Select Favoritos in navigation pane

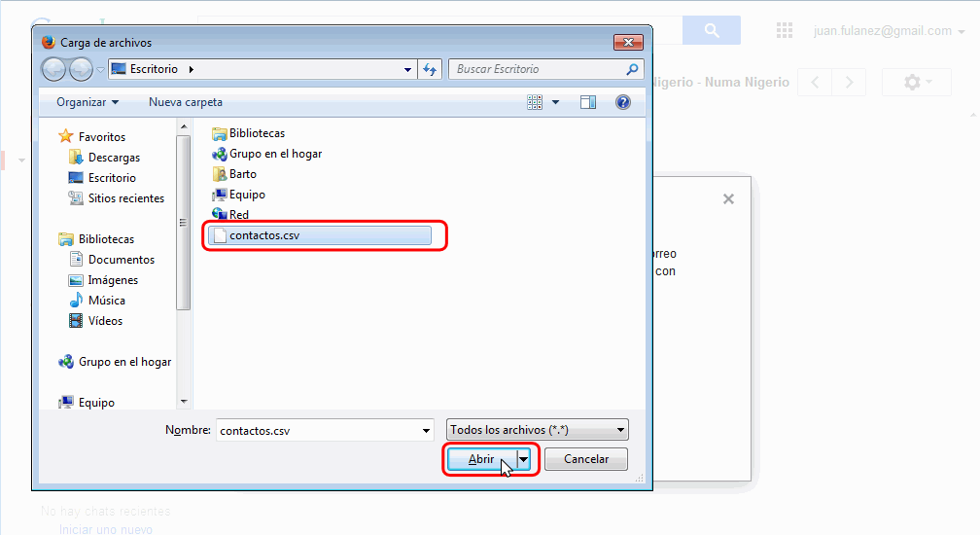[x=92, y=136]
